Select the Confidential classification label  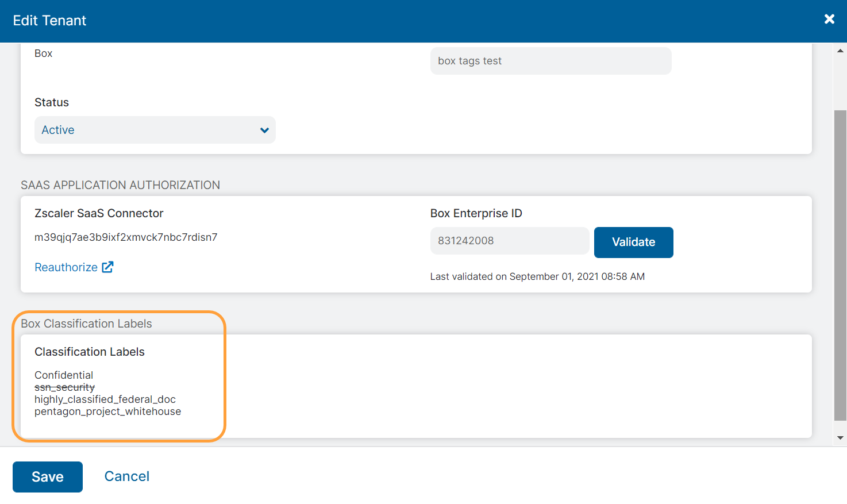click(x=64, y=375)
